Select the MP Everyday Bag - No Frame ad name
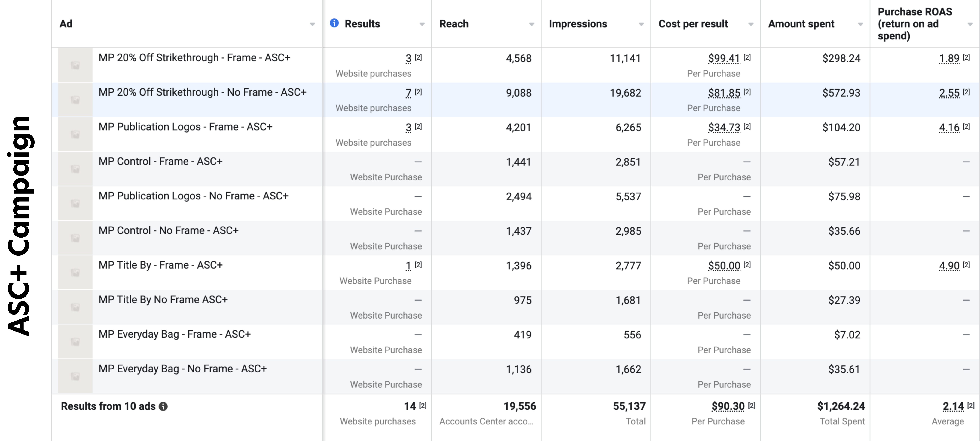The width and height of the screenshot is (980, 441). pos(183,369)
